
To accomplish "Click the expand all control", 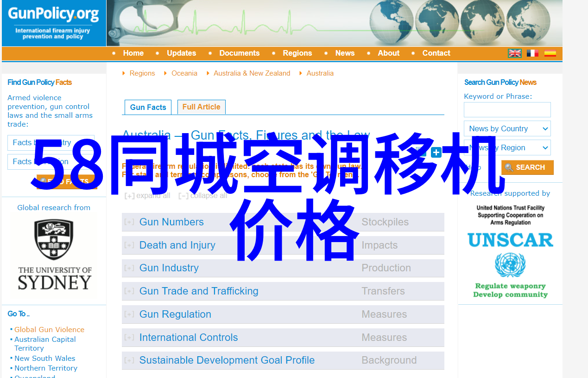I will 147,196.
